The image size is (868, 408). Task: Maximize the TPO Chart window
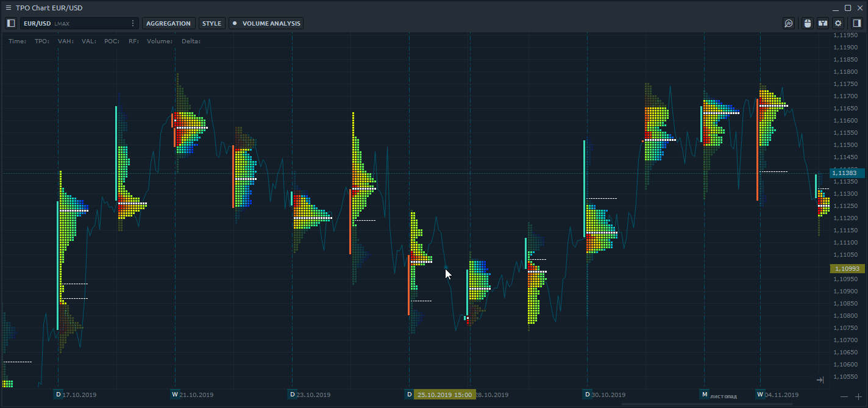pos(848,8)
